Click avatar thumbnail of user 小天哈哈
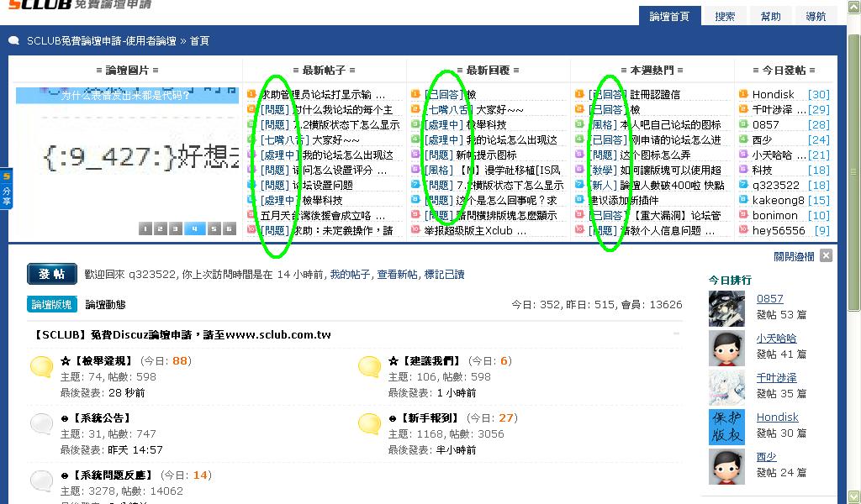Image resolution: width=861 pixels, height=504 pixels. 726,348
